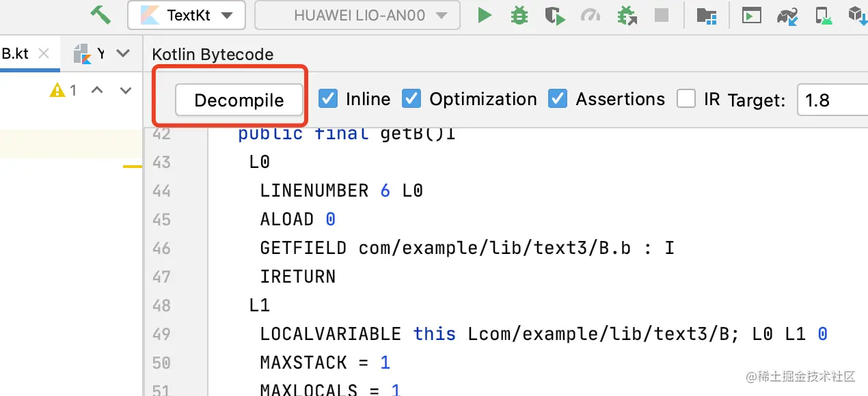Close the B.kt tab
This screenshot has width=868, height=396.
[x=44, y=53]
